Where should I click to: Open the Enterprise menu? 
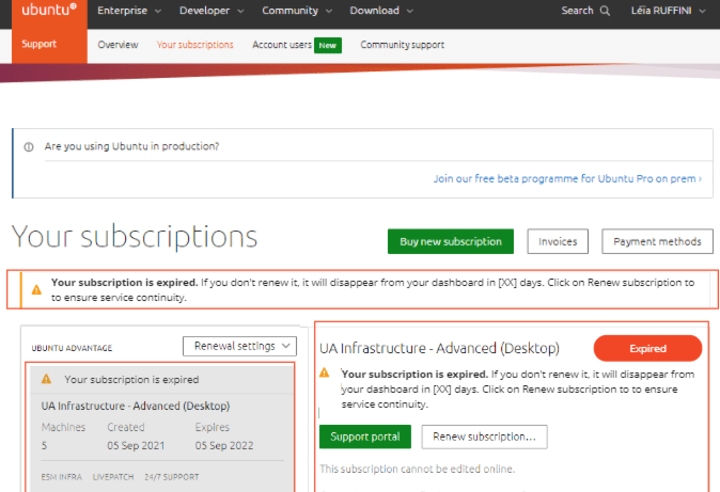(129, 11)
